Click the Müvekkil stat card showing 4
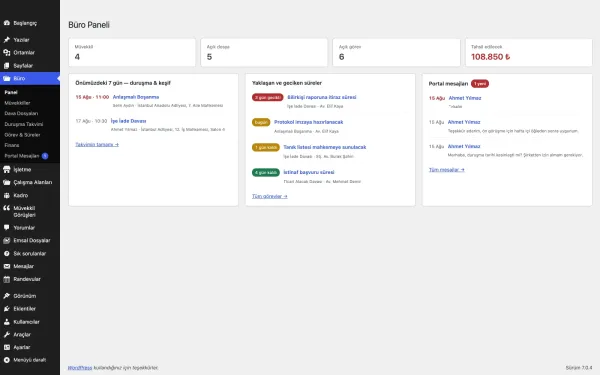Screen dimensions: 600x375 (x=132, y=52)
